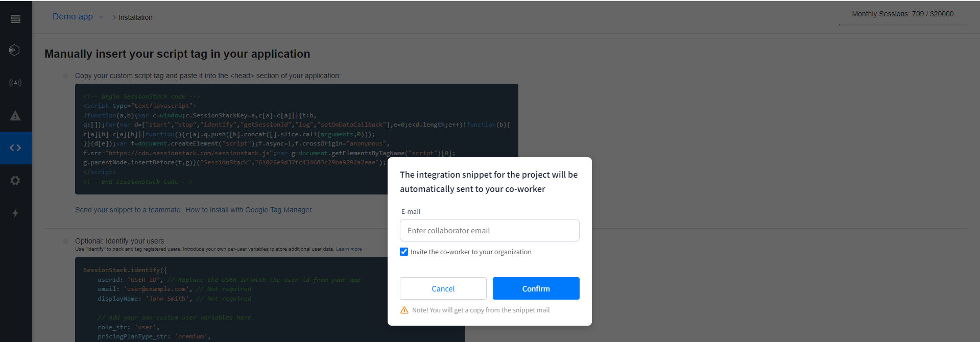Open the warning triangle errors icon
Image resolution: width=980 pixels, height=342 pixels.
pos(15,115)
